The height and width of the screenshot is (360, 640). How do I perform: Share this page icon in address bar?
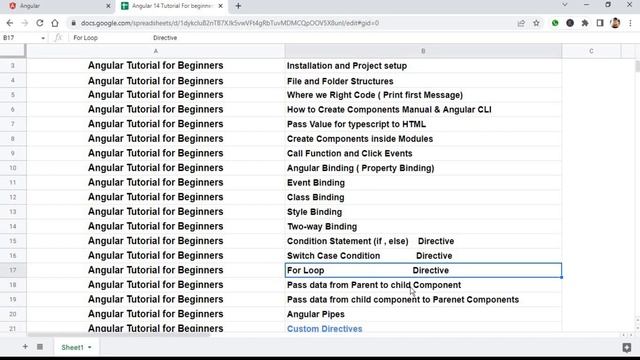[x=521, y=23]
